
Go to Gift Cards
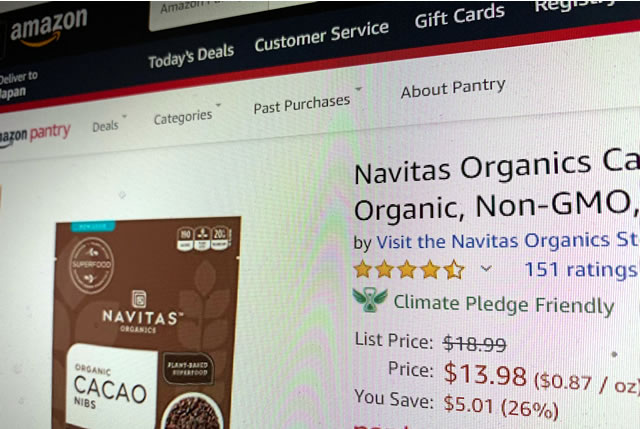[460, 16]
